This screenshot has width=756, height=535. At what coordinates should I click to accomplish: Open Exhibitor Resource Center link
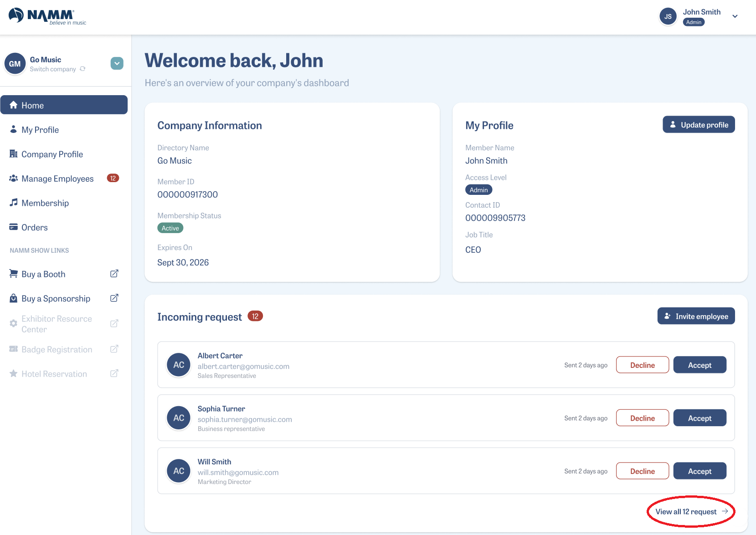57,324
